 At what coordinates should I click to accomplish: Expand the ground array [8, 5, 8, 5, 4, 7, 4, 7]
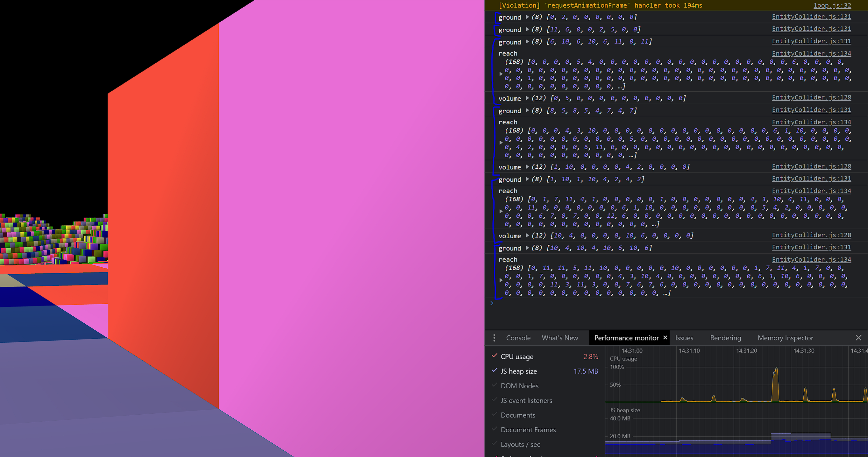pyautogui.click(x=527, y=110)
